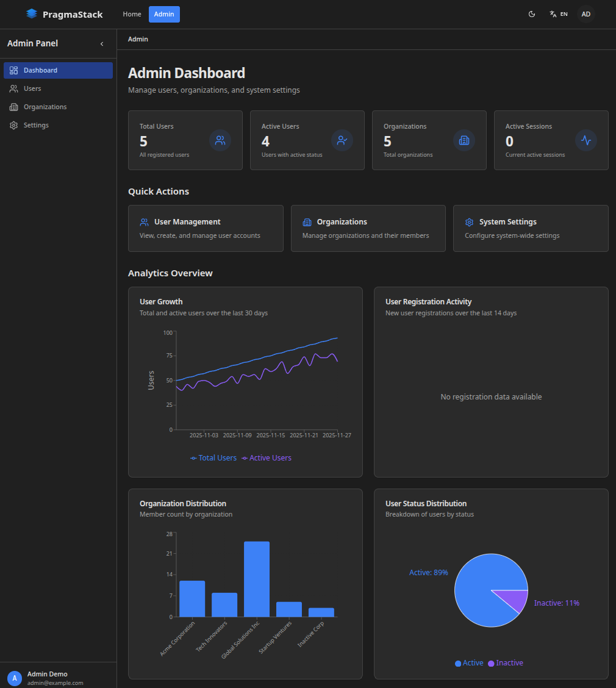This screenshot has height=688, width=616.
Task: Click the Dashboard icon in the sidebar
Action: (x=13, y=70)
